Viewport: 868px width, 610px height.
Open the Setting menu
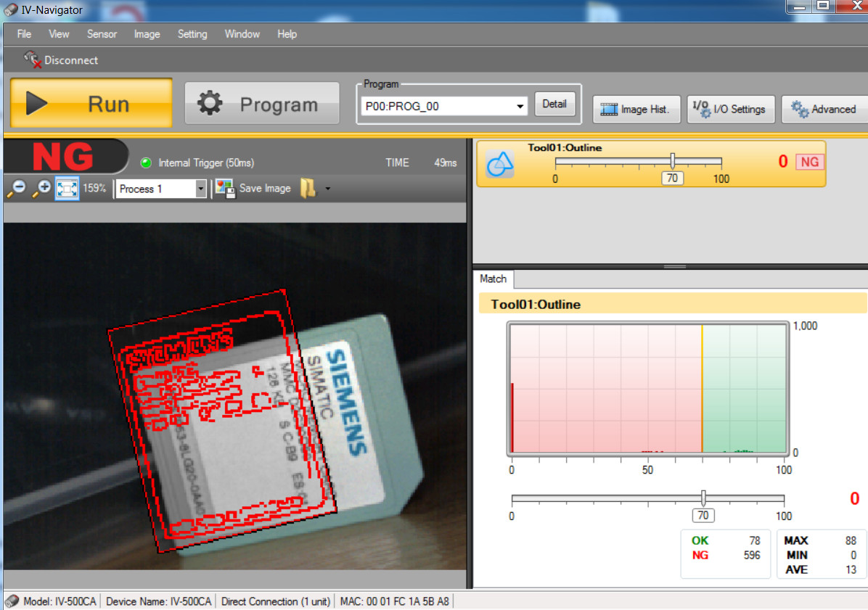tap(192, 34)
